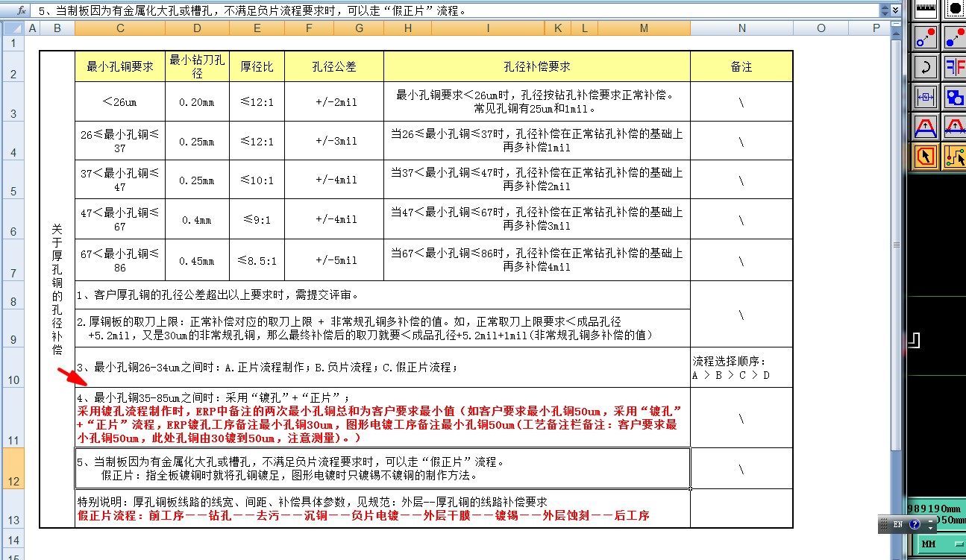
Task: Click the 最小孔铜要求 header cell
Action: 120,66
